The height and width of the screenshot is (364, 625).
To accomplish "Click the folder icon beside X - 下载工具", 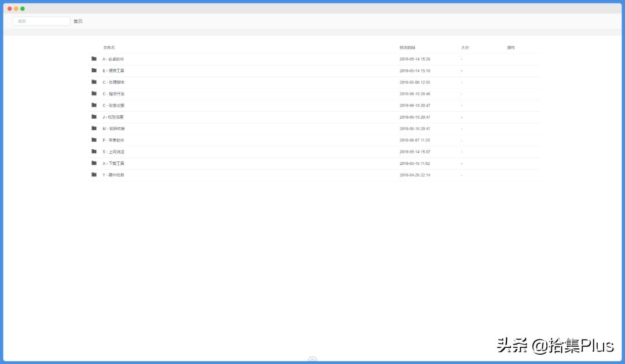I will 94,163.
